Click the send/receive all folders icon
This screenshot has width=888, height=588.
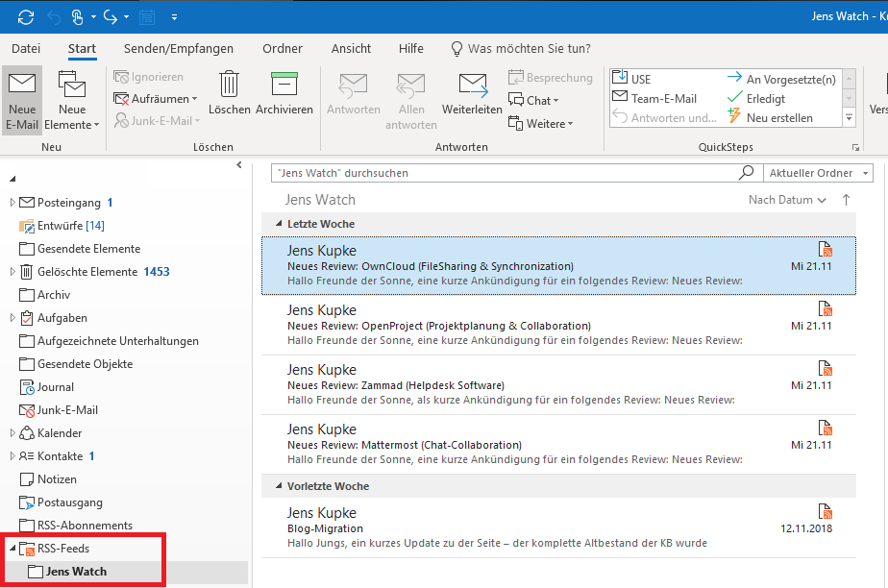25,17
